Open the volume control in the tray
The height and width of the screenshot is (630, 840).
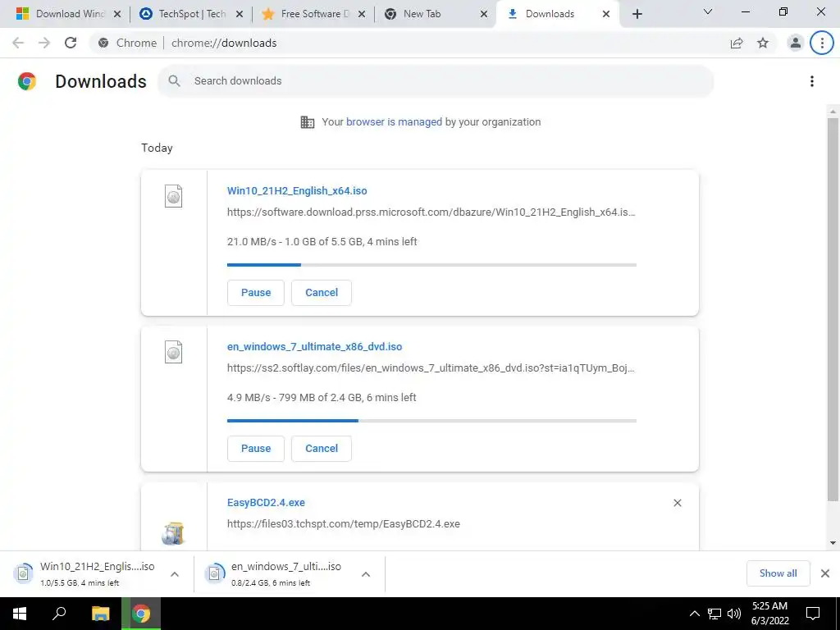734,614
